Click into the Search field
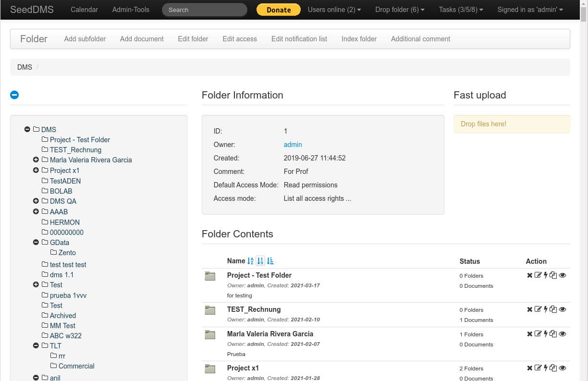 (204, 10)
